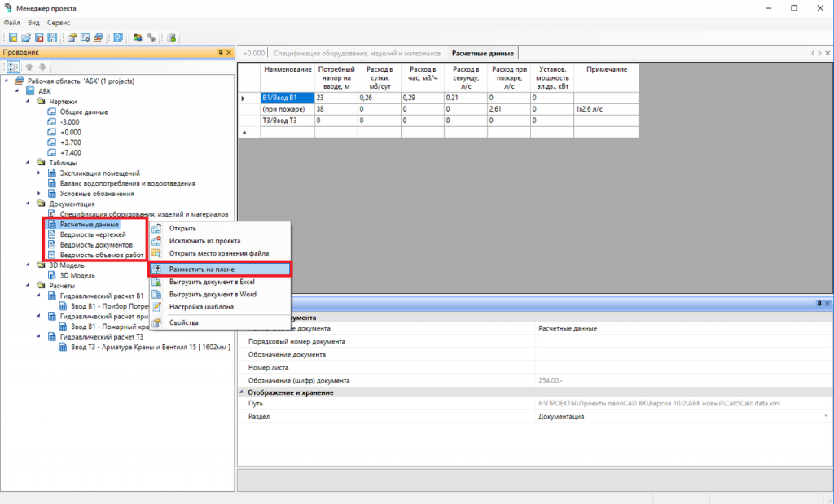This screenshot has height=504, width=834.
Task: Pin the Проводник panel
Action: coord(221,53)
